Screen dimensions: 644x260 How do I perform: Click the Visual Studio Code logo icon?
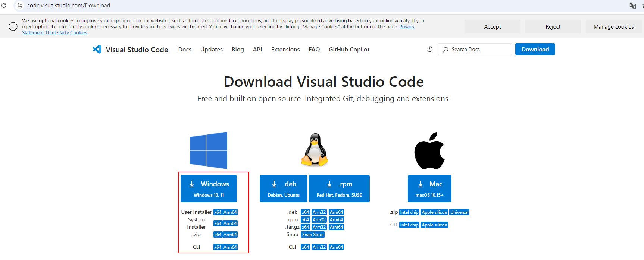97,49
